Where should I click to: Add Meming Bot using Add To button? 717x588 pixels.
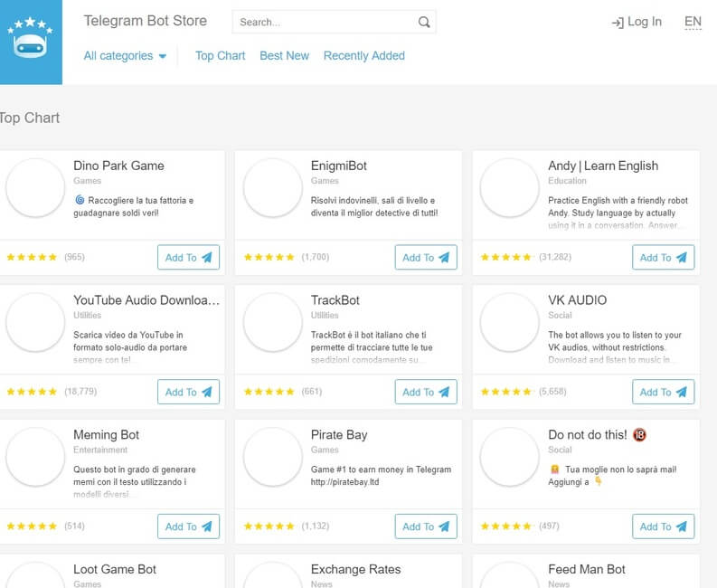(188, 526)
